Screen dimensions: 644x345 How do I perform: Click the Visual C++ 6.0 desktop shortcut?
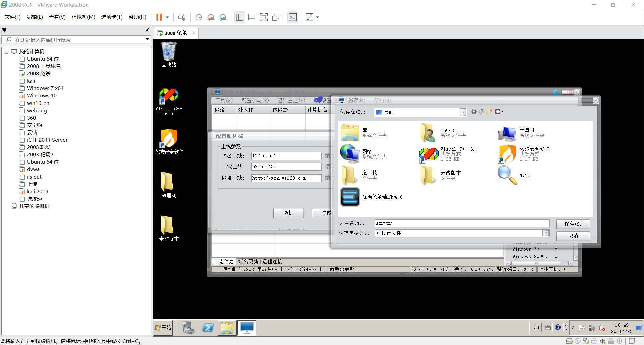click(x=169, y=102)
